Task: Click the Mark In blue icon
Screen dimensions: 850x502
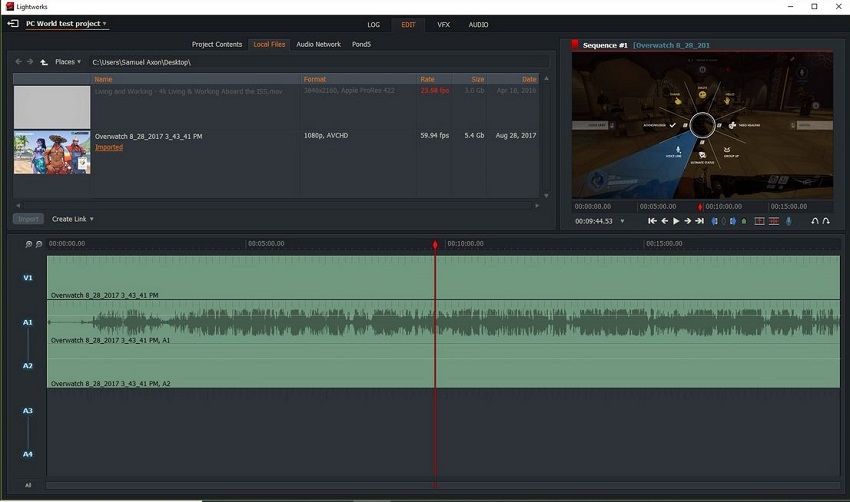Action: pyautogui.click(x=714, y=221)
